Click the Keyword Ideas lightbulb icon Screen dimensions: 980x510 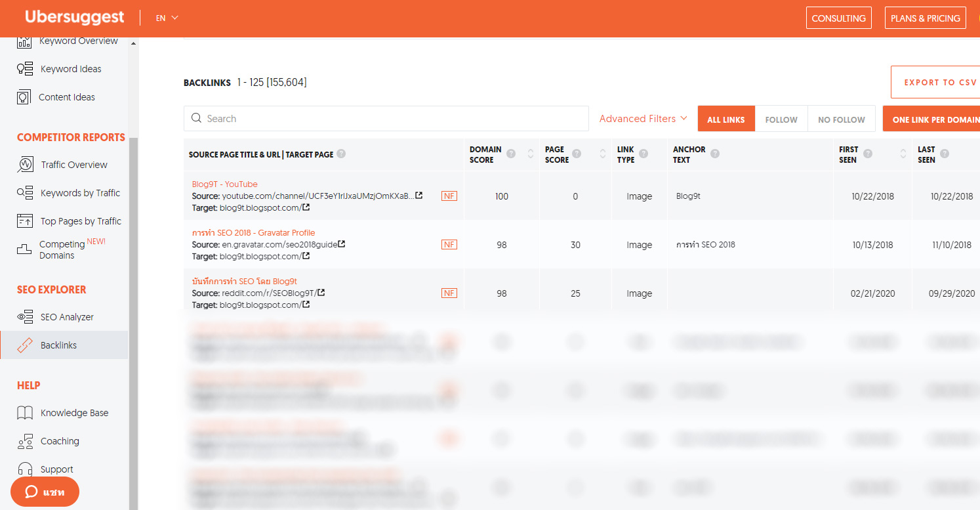[25, 69]
